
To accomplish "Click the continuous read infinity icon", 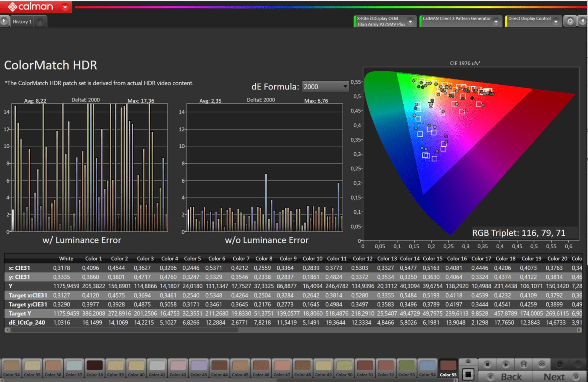I will [x=542, y=364].
